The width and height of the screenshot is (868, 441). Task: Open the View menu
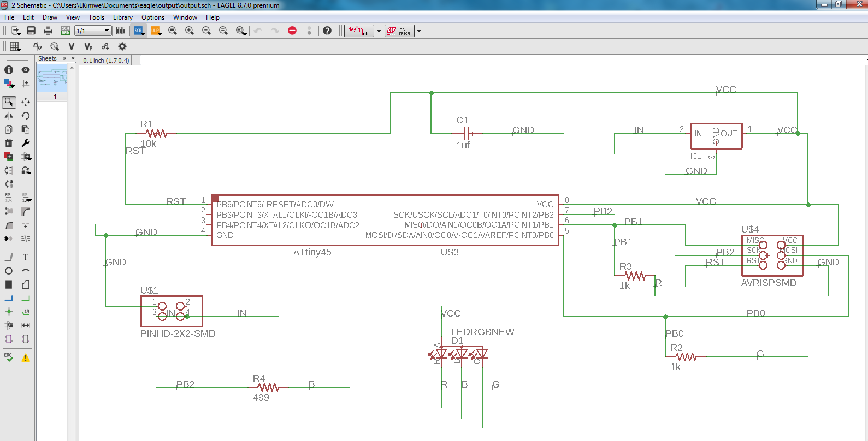click(x=73, y=17)
